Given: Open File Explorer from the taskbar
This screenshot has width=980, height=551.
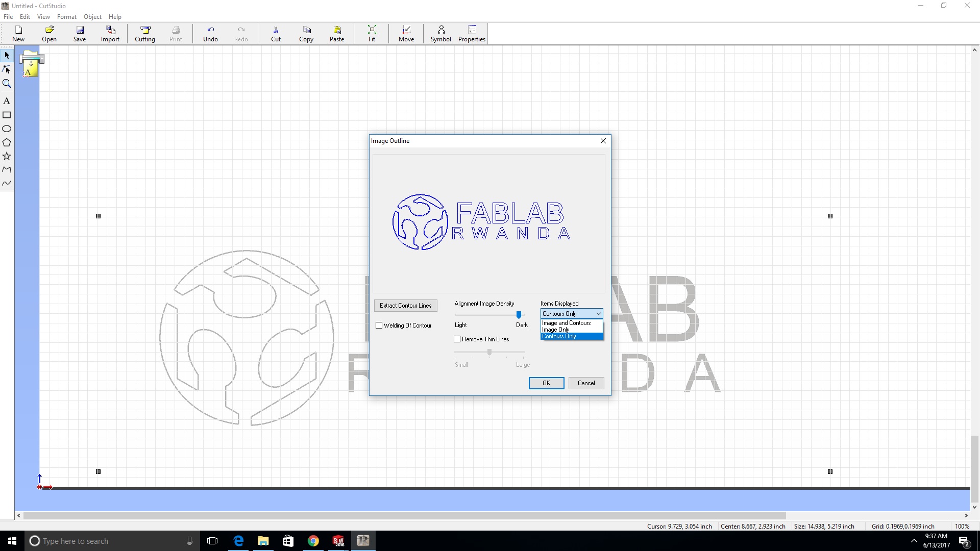Looking at the screenshot, I should pyautogui.click(x=263, y=541).
